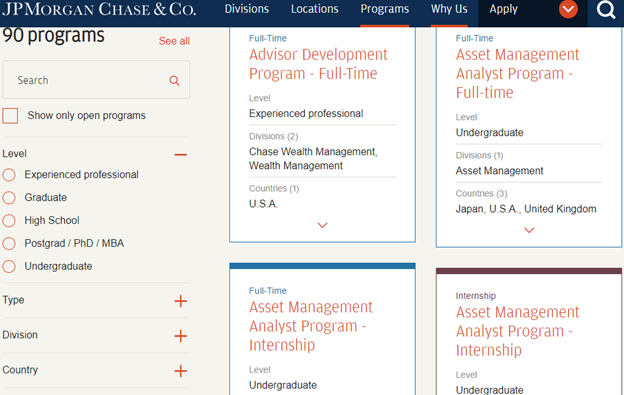Click the JPMorgan Chase & Co. logo
The width and height of the screenshot is (624, 395).
pos(99,10)
